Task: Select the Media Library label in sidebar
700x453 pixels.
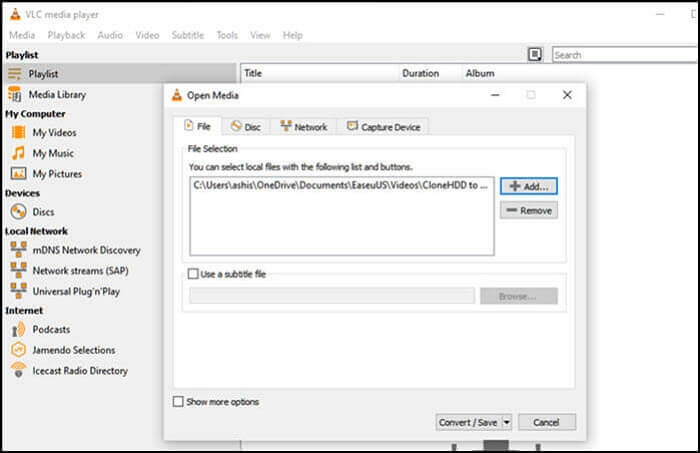Action: pos(57,95)
